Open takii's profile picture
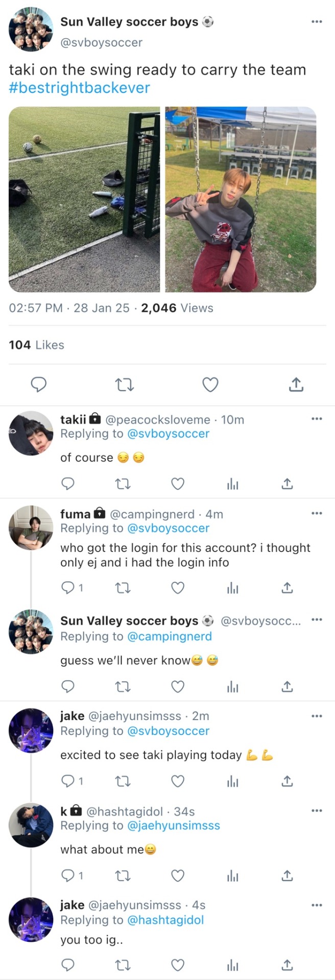335x980 pixels. (31, 433)
